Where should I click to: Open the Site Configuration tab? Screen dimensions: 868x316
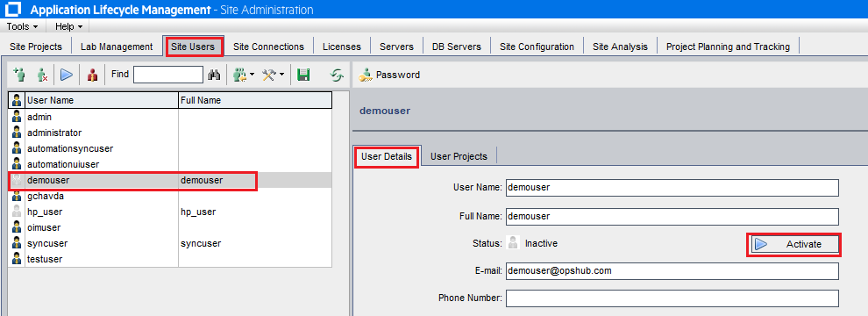(x=537, y=47)
